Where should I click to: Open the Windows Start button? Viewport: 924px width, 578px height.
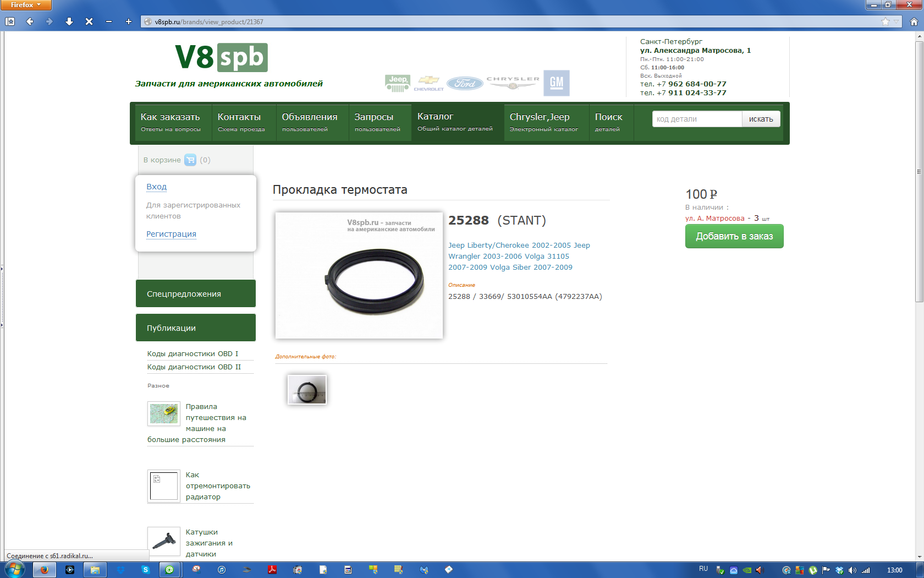15,569
